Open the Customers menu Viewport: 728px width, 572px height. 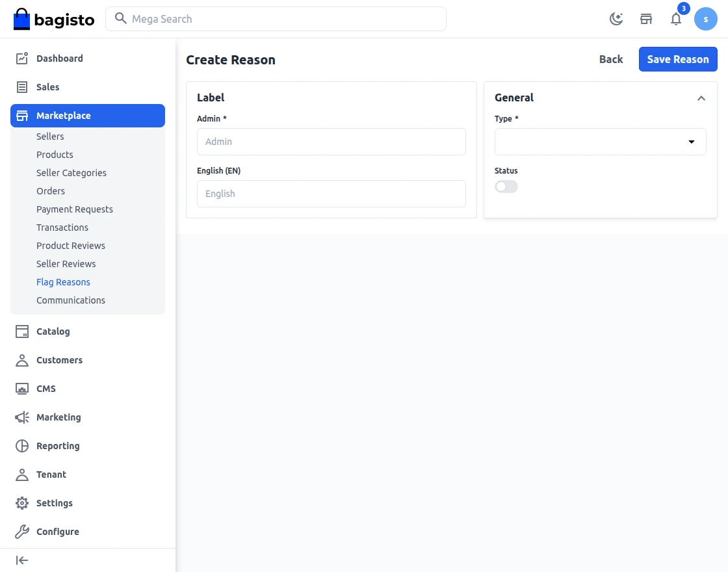(x=59, y=360)
